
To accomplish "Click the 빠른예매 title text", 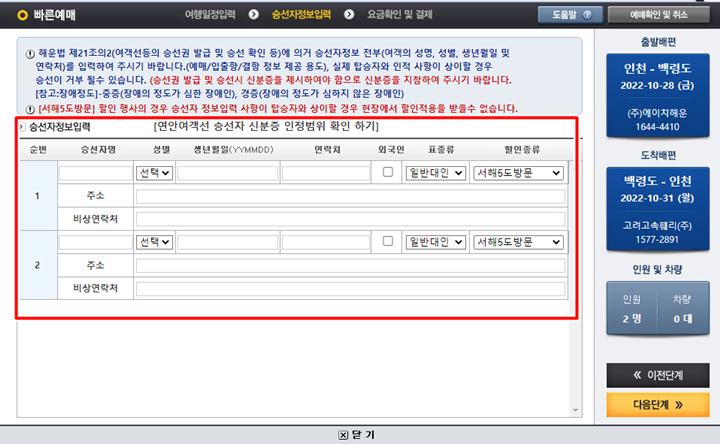I will 54,15.
